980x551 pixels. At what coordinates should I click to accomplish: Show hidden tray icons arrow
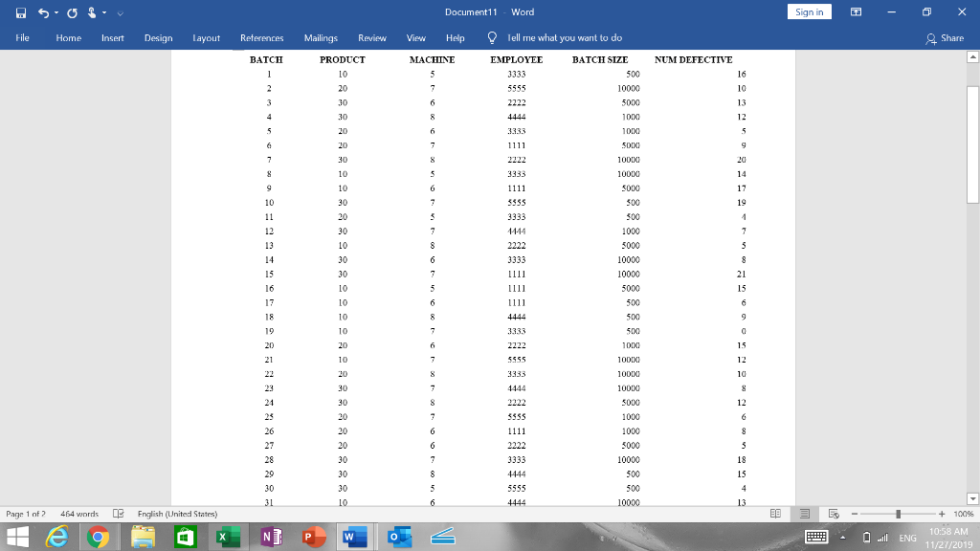click(842, 538)
